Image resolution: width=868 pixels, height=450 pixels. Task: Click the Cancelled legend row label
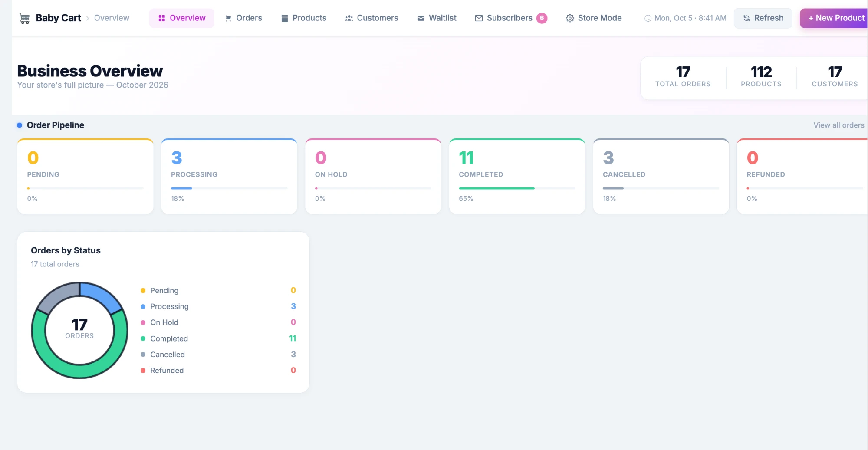[x=168, y=355]
